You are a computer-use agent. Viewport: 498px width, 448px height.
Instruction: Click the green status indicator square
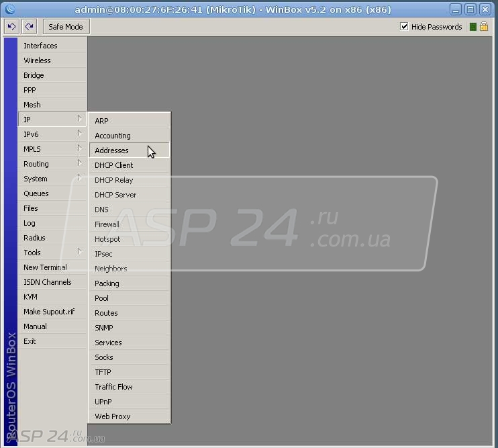(473, 27)
